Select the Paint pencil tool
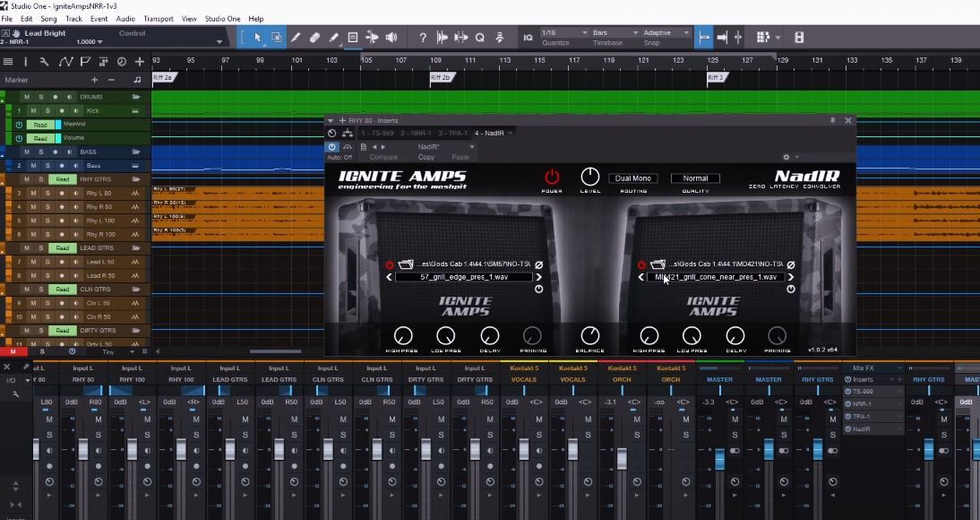The width and height of the screenshot is (980, 520). tap(334, 38)
